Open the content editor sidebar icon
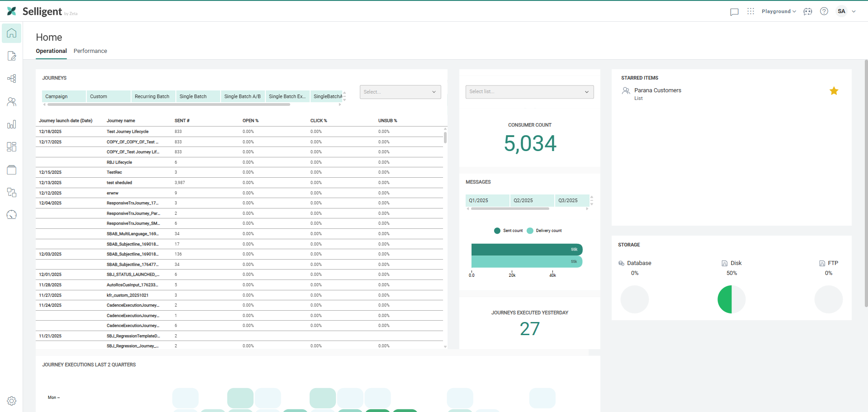 pyautogui.click(x=12, y=56)
